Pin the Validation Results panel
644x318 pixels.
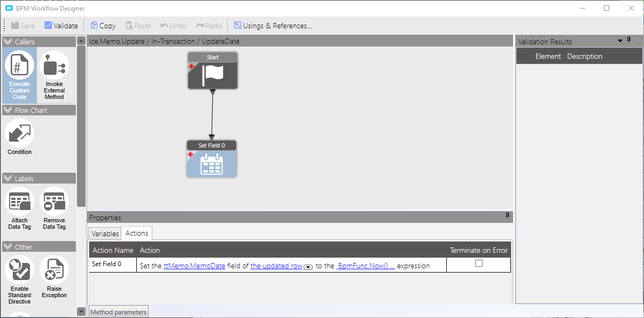(629, 40)
